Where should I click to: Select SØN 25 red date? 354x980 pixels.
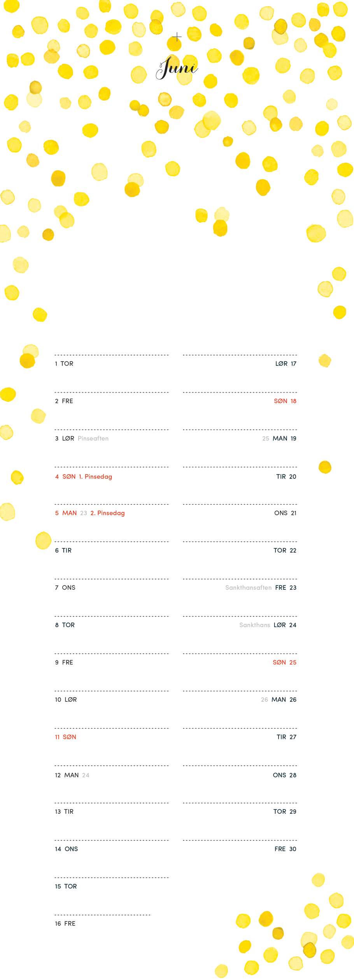tap(284, 662)
